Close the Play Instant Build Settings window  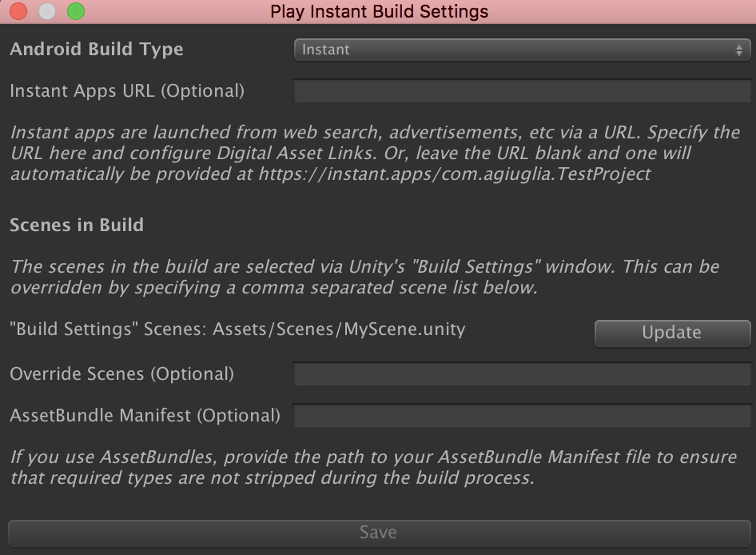click(18, 11)
